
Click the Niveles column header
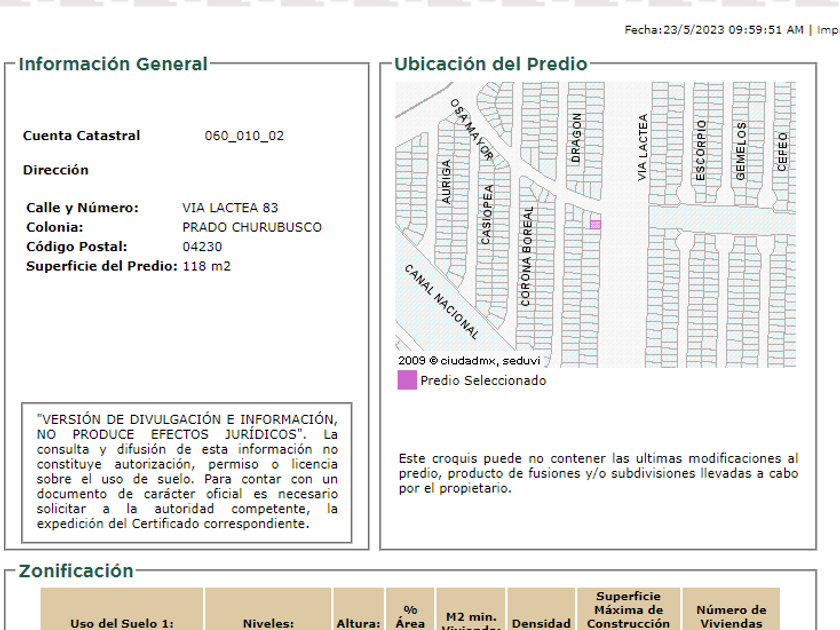(268, 622)
